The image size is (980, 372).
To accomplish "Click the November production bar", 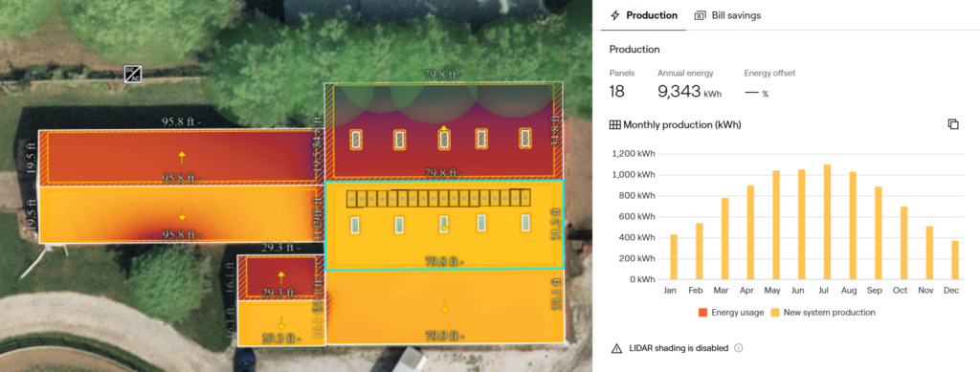I will (929, 252).
